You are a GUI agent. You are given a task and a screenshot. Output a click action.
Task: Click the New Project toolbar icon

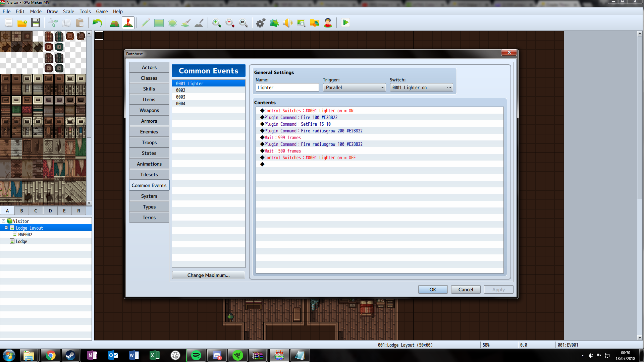[x=9, y=23]
